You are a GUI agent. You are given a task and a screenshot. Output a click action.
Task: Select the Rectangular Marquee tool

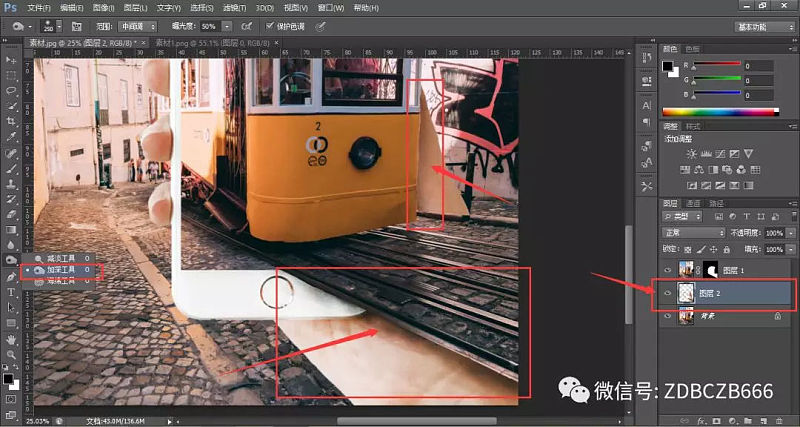[10, 76]
